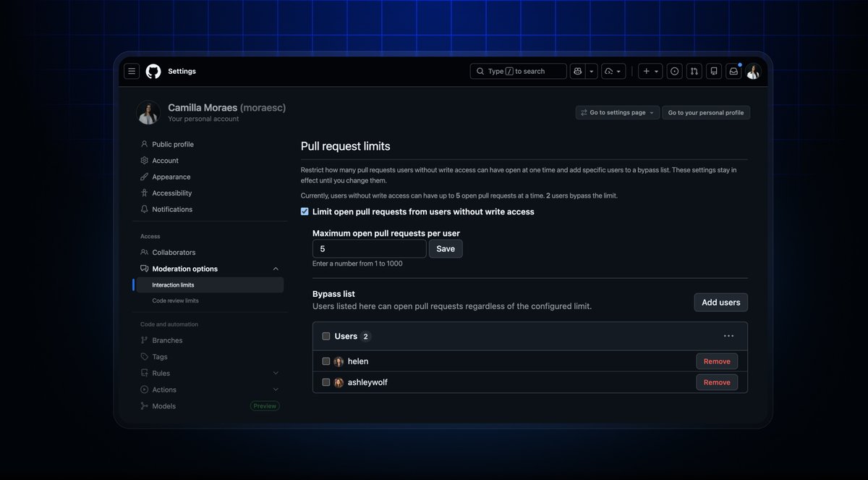Open the Repositories icon in header

tap(714, 71)
